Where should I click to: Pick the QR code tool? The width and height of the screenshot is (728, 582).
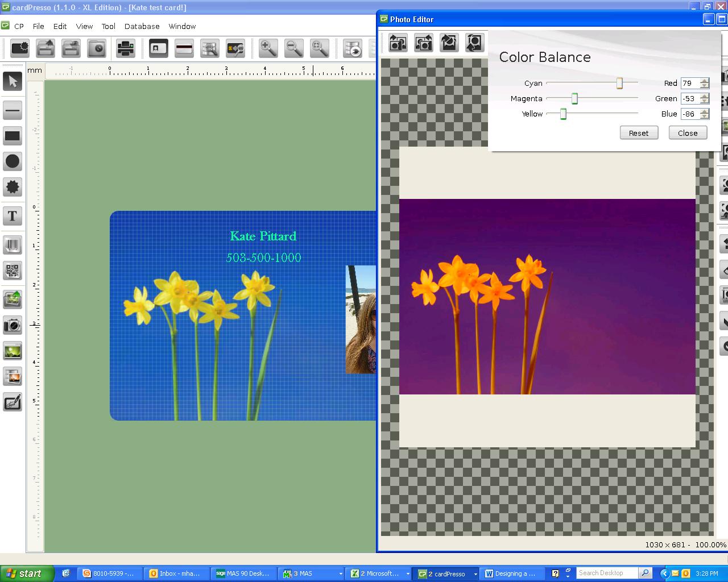[x=13, y=271]
